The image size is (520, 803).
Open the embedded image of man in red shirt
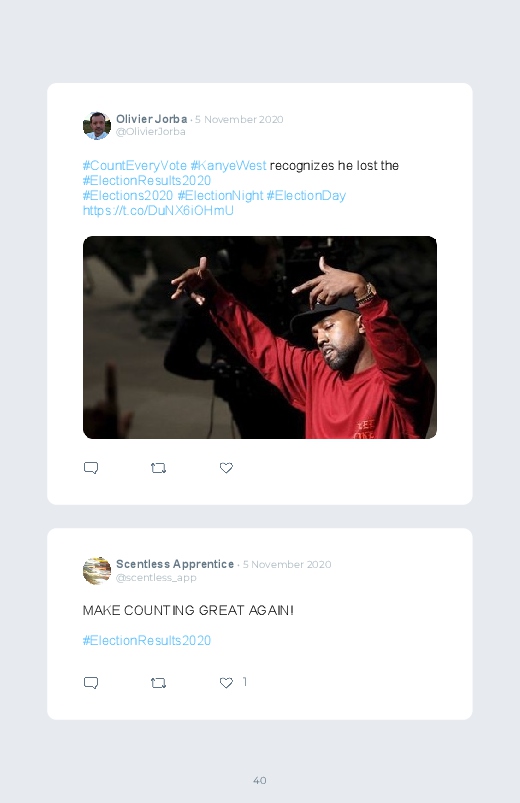pos(260,337)
